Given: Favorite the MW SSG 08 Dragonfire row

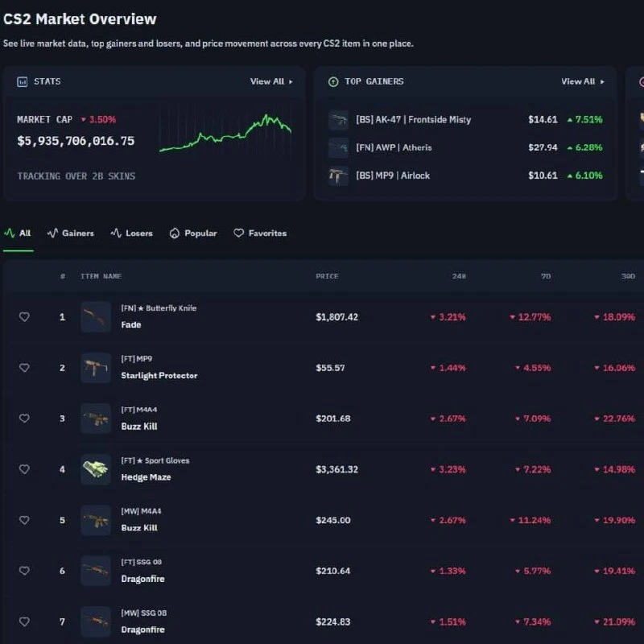Looking at the screenshot, I should (24, 621).
